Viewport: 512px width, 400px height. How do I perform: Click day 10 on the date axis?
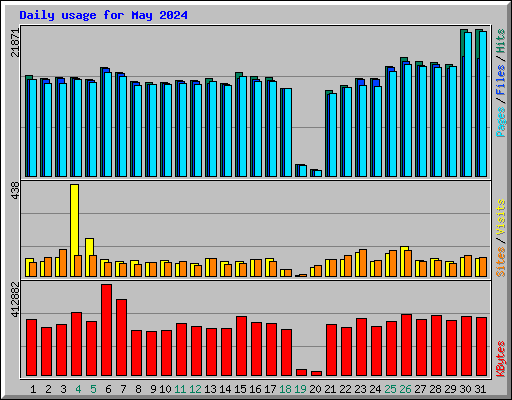pos(165,389)
